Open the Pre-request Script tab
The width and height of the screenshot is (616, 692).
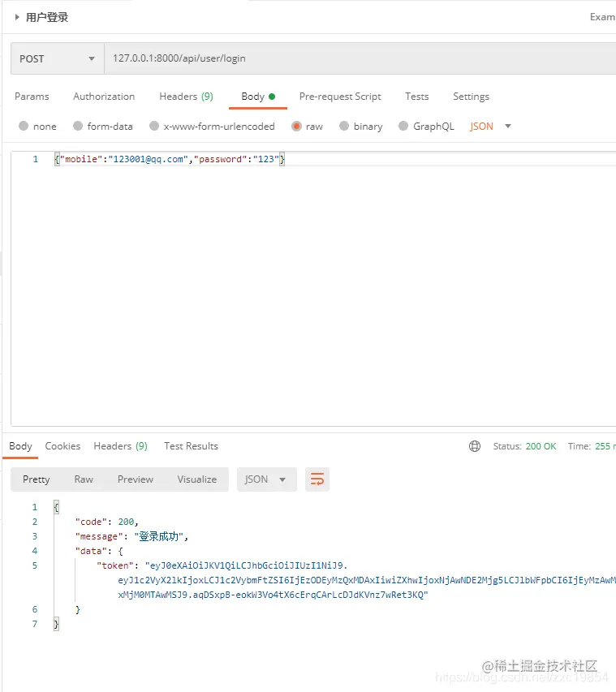coord(340,97)
